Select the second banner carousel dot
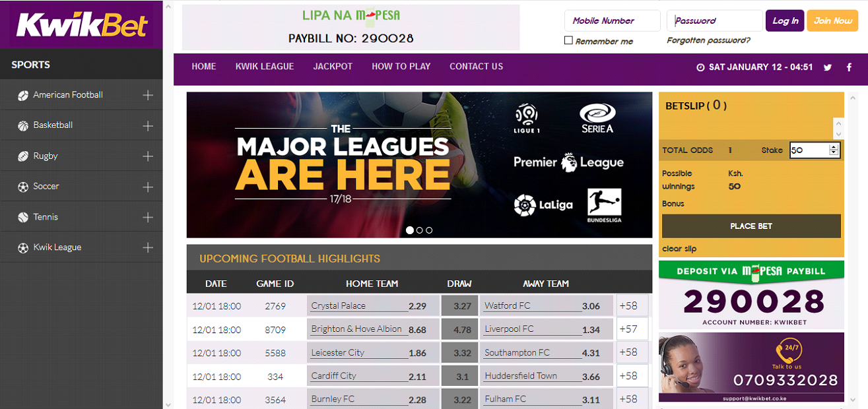 (420, 230)
